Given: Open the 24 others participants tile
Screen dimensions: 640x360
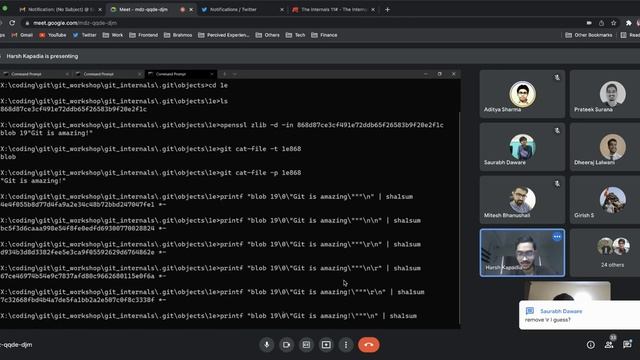Looking at the screenshot, I should [x=605, y=253].
